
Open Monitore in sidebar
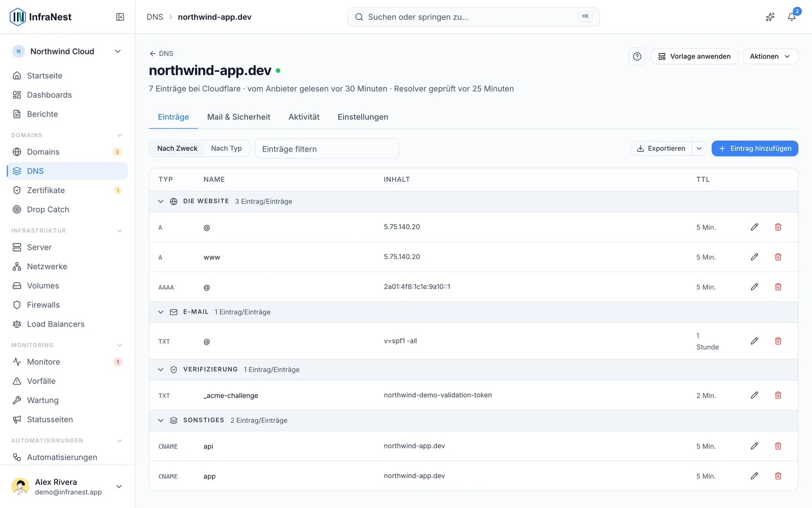tap(67, 362)
